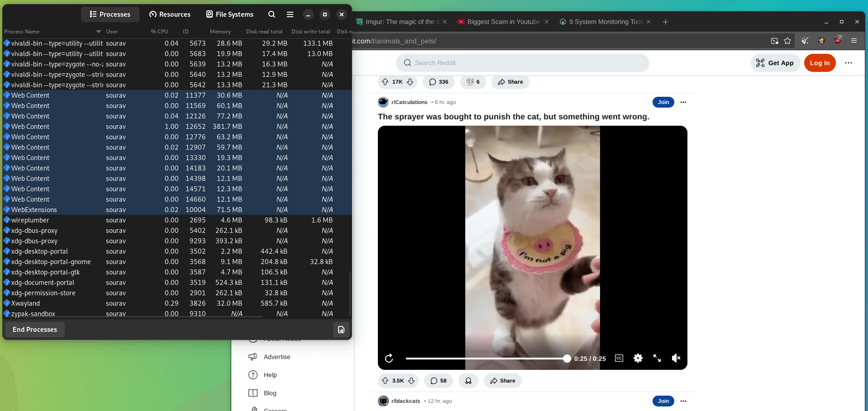Expand the Reddit header more options menu
The width and height of the screenshot is (868, 411).
(x=849, y=63)
